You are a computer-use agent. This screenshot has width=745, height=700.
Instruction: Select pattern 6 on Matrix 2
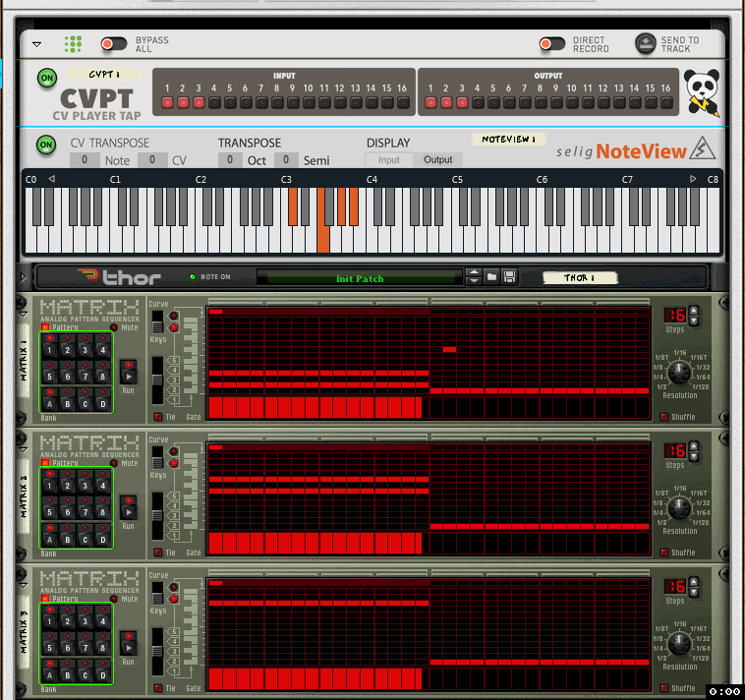click(68, 507)
